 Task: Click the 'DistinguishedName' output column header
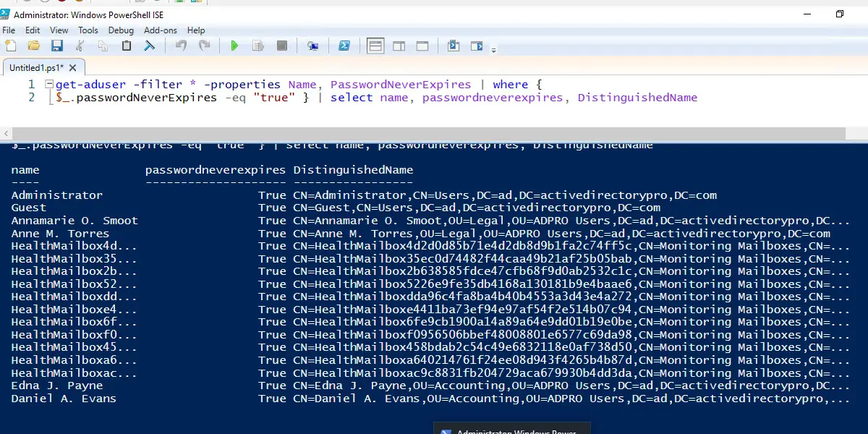tap(353, 170)
